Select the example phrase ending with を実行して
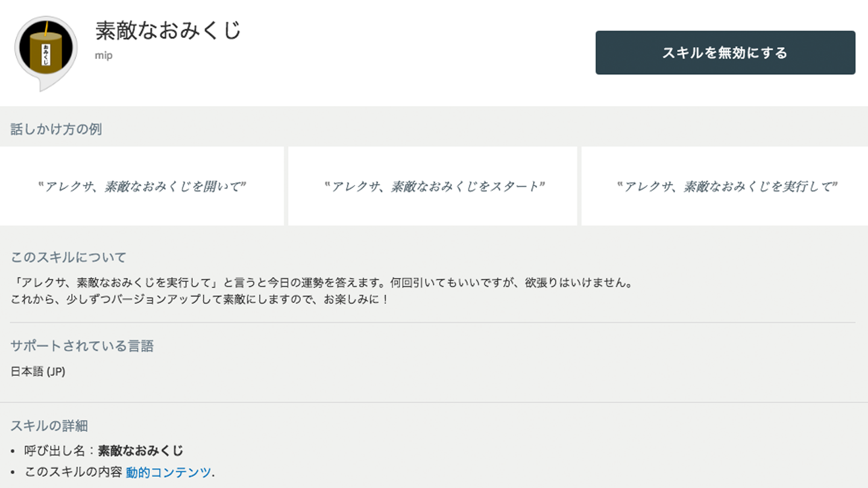Viewport: 868px width, 488px height. 728,186
